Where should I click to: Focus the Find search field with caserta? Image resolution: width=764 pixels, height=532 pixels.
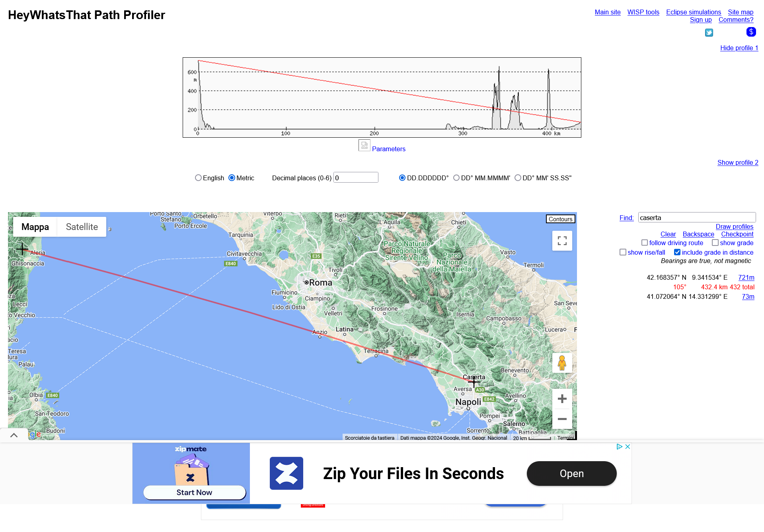(x=697, y=217)
